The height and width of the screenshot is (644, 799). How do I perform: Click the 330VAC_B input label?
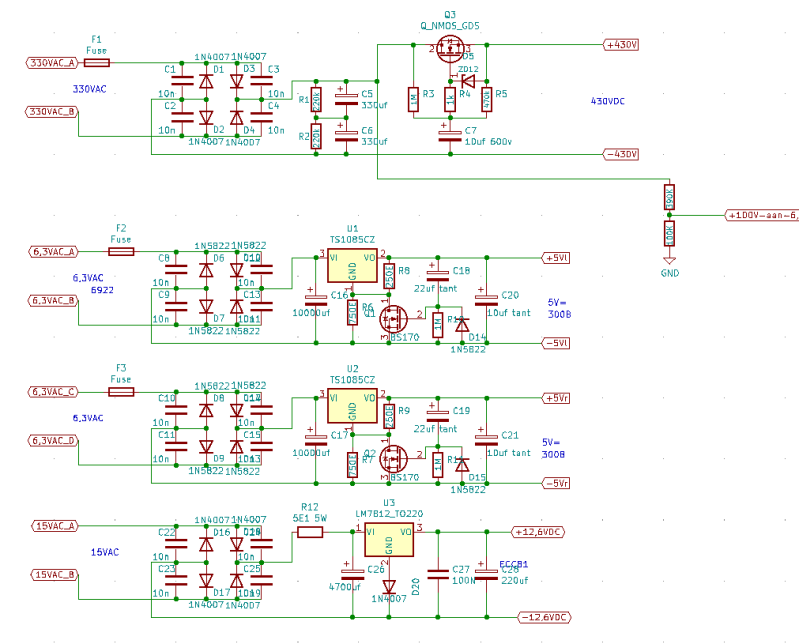[x=52, y=112]
